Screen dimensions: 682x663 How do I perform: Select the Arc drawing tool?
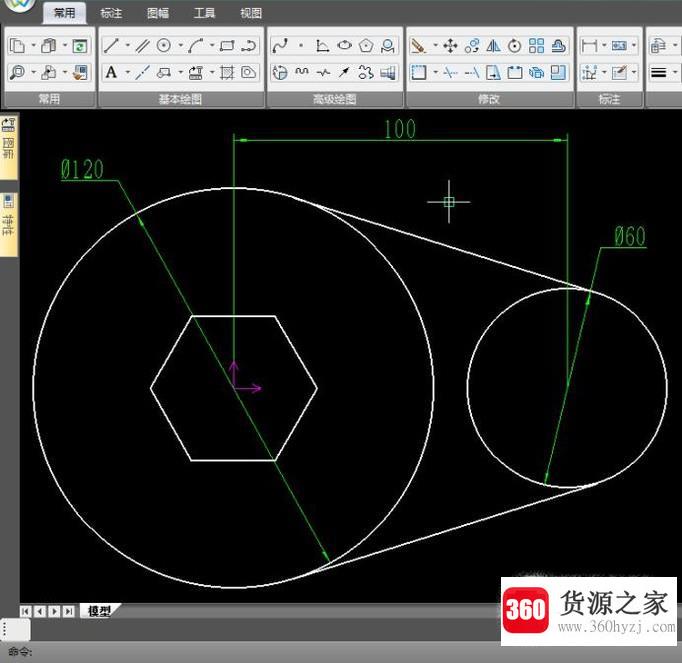point(195,45)
